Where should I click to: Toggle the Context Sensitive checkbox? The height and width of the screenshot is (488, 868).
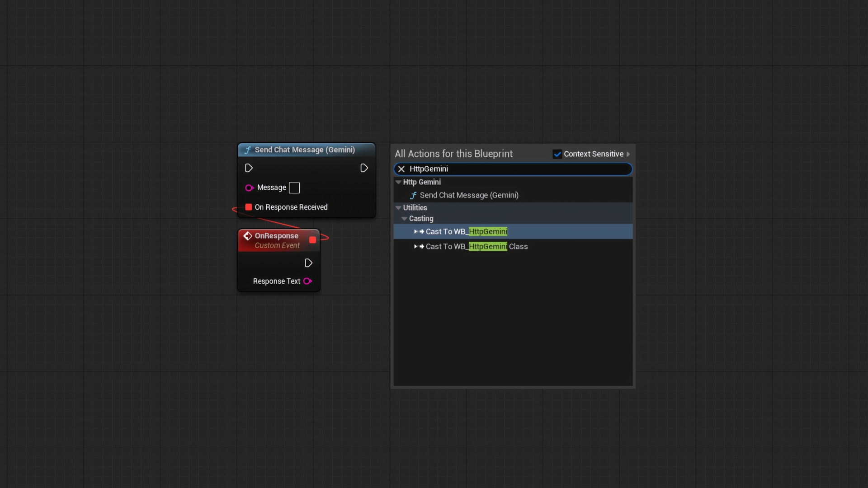coord(557,154)
